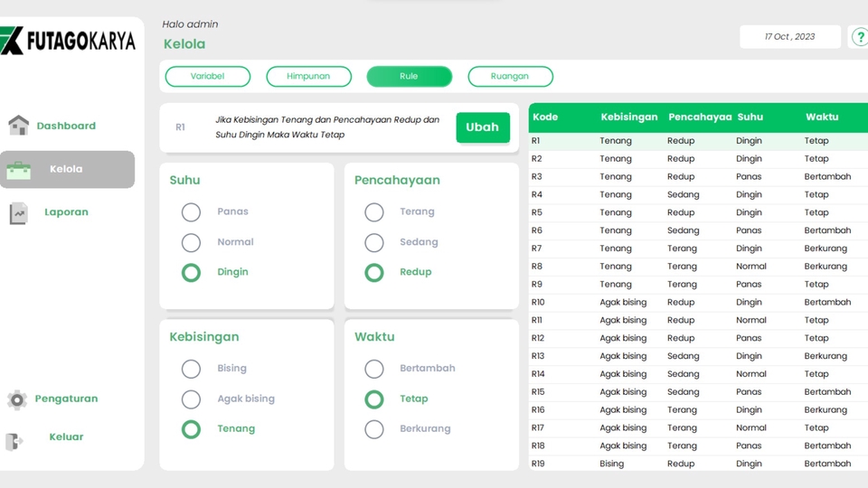Click the Dashboard house icon

click(18, 126)
